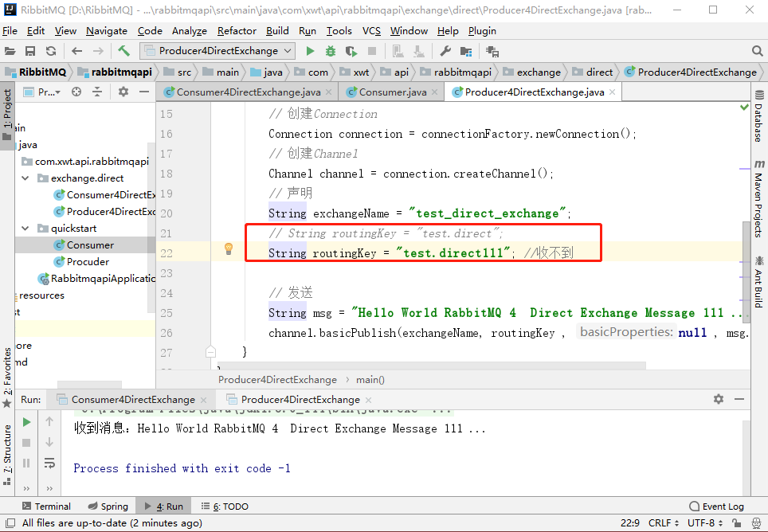Open the 6: TODO tool window
This screenshot has height=532, width=768.
tap(225, 507)
